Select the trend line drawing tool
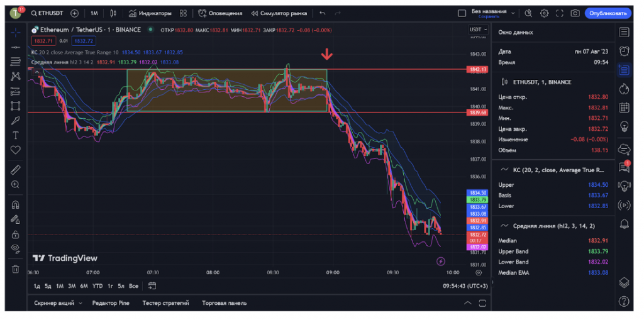 click(16, 47)
